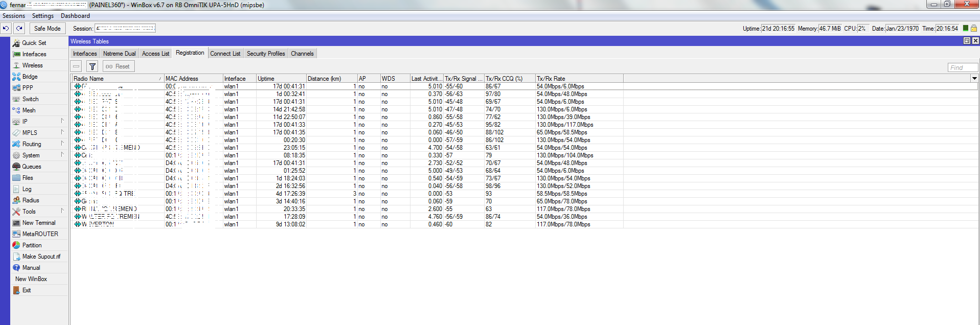This screenshot has width=980, height=325.
Task: Close the Wireless Tables inner window
Action: pyautogui.click(x=975, y=41)
